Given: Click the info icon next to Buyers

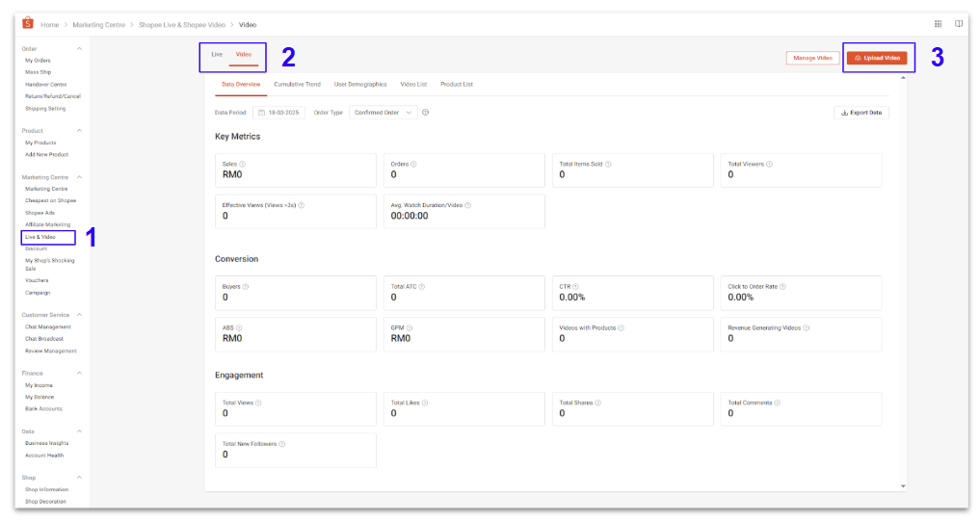Looking at the screenshot, I should click(x=246, y=287).
